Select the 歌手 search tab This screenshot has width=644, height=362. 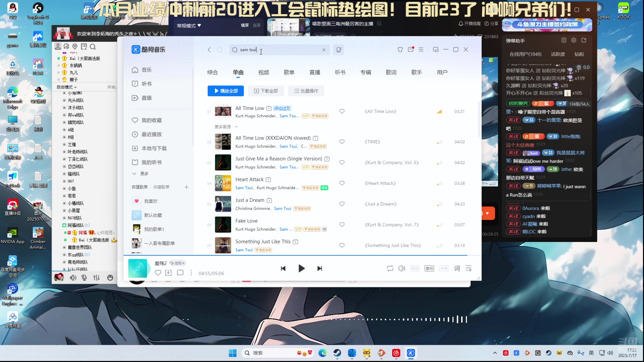[417, 72]
